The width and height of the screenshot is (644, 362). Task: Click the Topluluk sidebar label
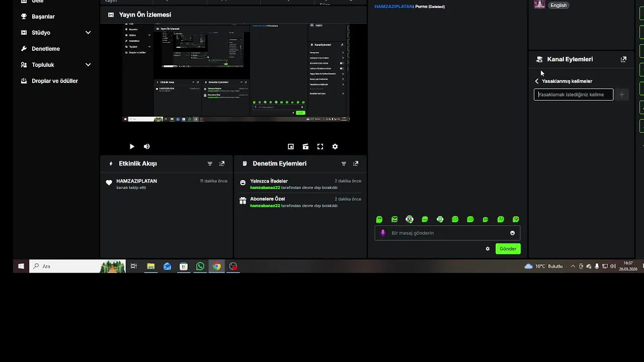point(43,65)
